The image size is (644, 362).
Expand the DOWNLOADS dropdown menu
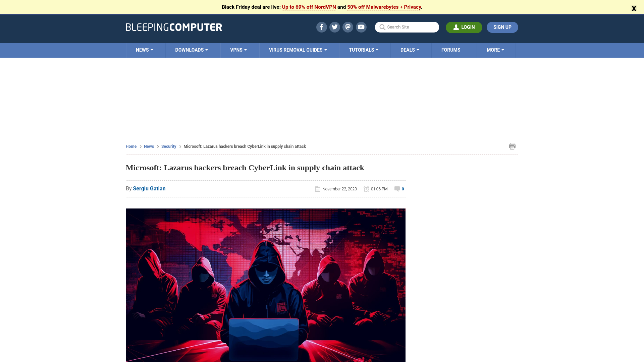192,50
